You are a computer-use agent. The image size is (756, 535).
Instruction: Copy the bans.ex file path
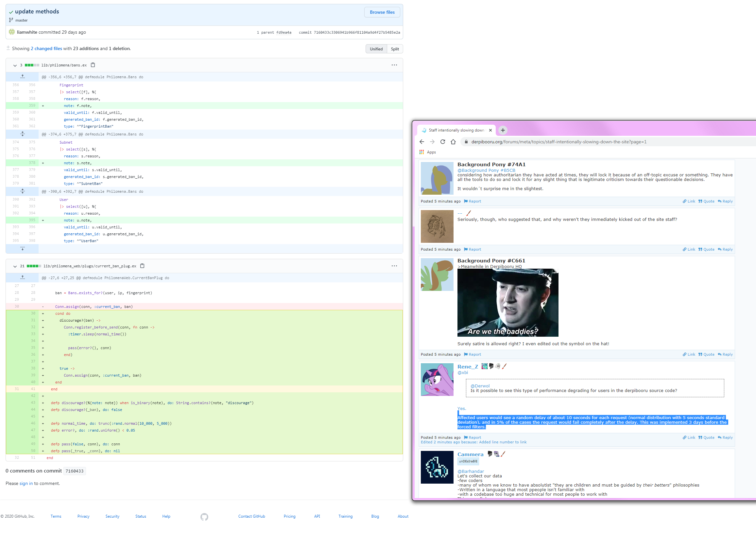93,65
